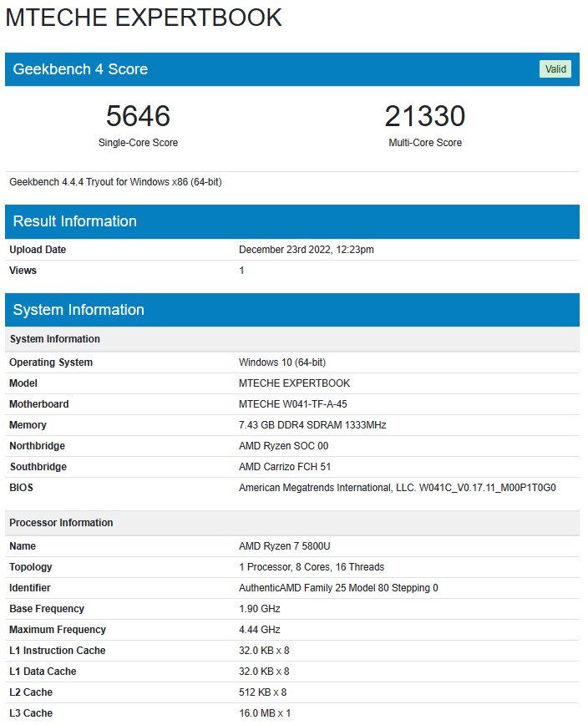The height and width of the screenshot is (725, 588).
Task: Click the Multi-Core Score label
Action: (x=425, y=142)
